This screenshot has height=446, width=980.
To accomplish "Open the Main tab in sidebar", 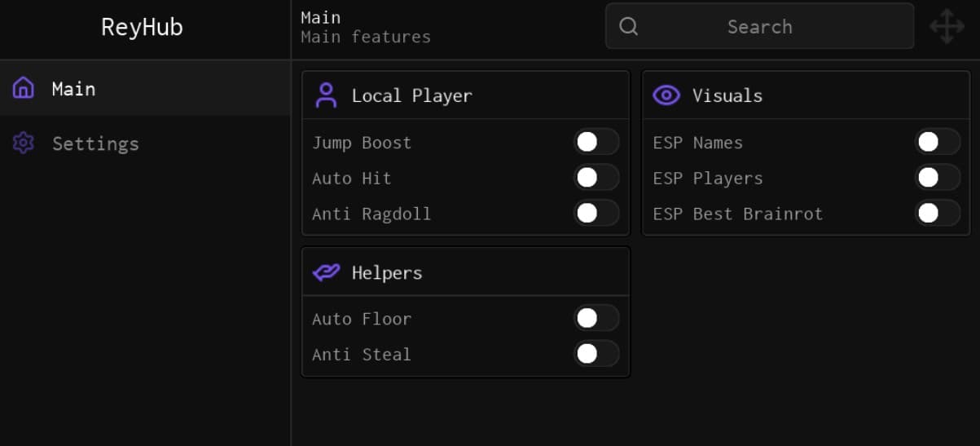I will click(x=73, y=88).
